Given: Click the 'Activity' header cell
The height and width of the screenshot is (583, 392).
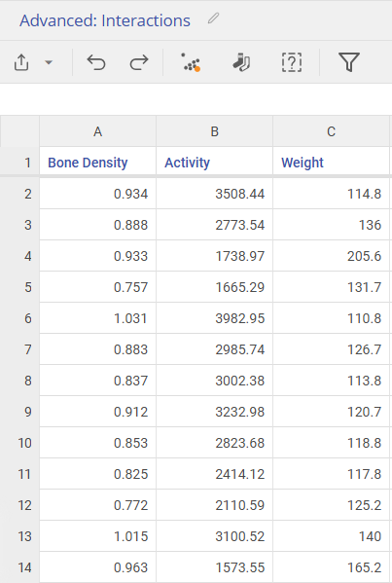Looking at the screenshot, I should 214,163.
